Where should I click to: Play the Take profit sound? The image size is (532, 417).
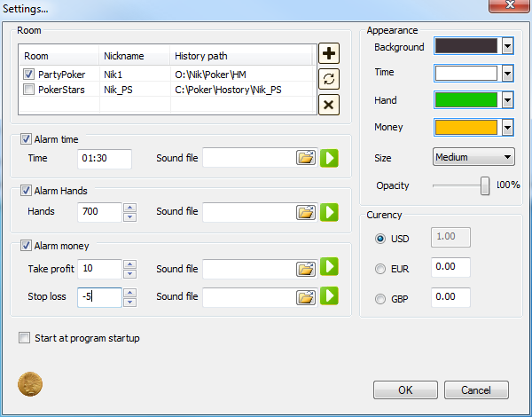(330, 268)
